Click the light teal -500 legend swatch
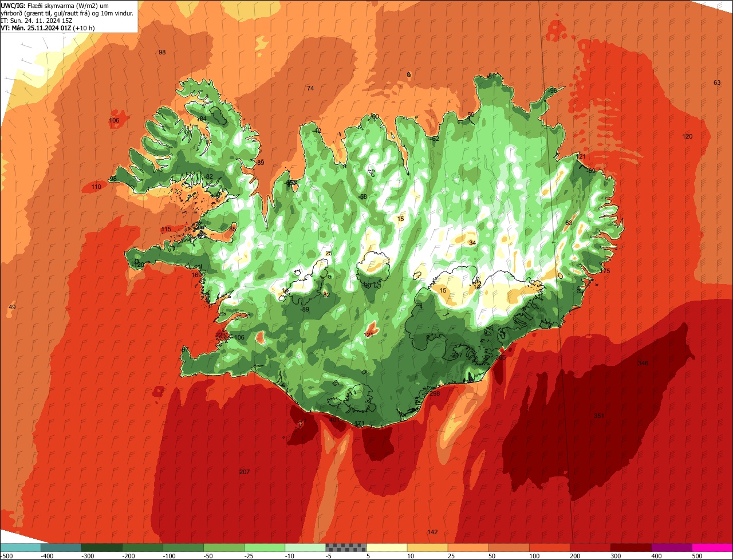This screenshot has width=733, height=560. (20, 547)
